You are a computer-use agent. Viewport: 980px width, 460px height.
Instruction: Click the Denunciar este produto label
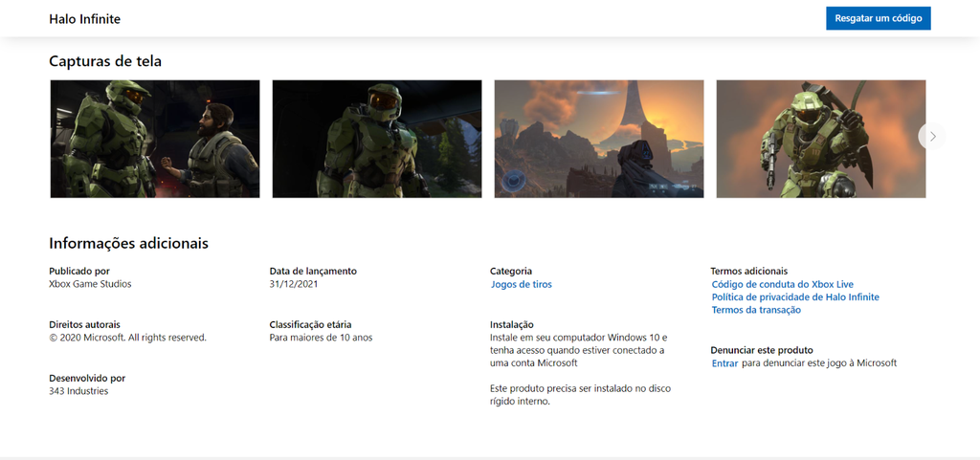pyautogui.click(x=761, y=350)
